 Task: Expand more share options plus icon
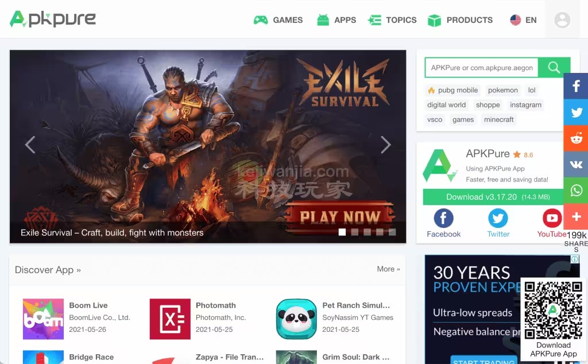(x=576, y=216)
